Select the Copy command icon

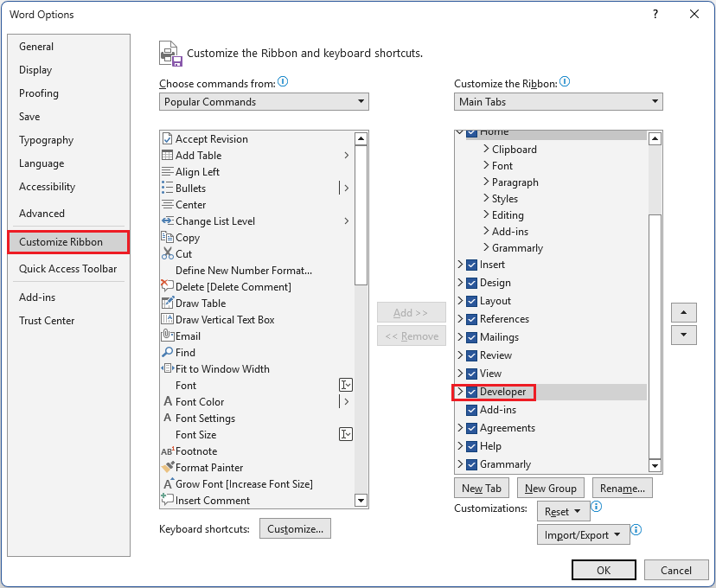click(166, 237)
